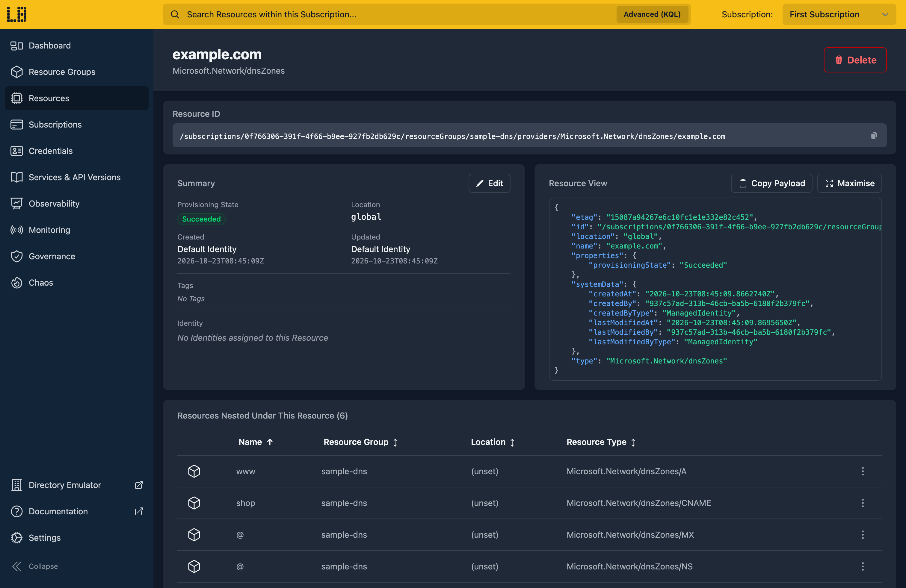
Task: Sort the table by Resource Group
Action: pos(360,442)
